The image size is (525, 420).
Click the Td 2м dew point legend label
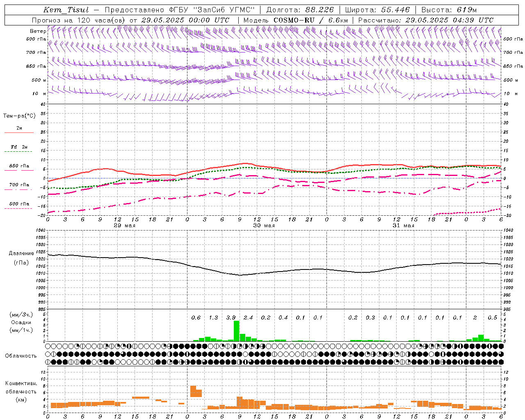click(19, 147)
